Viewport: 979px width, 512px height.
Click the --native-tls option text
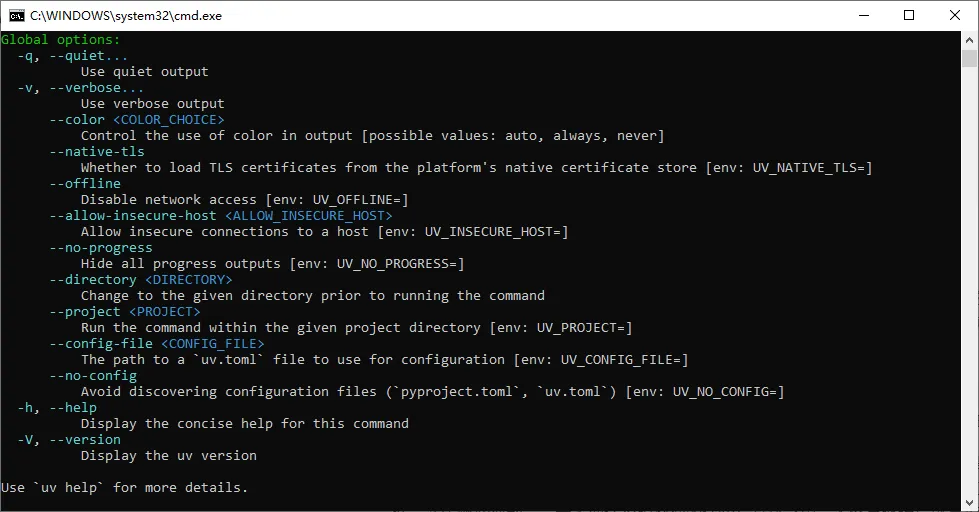click(96, 152)
